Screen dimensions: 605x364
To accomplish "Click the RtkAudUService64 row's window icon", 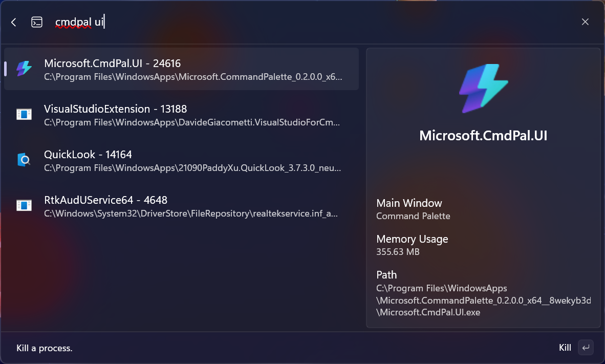I will [24, 205].
